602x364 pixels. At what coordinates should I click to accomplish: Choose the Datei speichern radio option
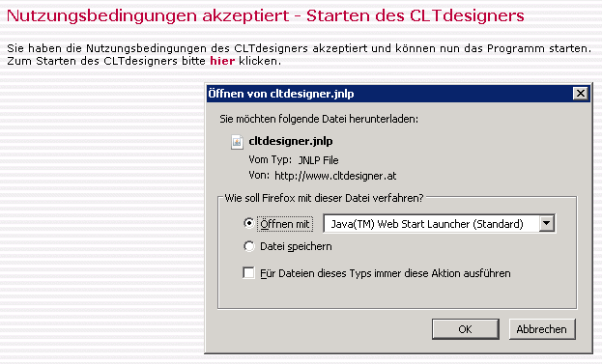click(249, 246)
